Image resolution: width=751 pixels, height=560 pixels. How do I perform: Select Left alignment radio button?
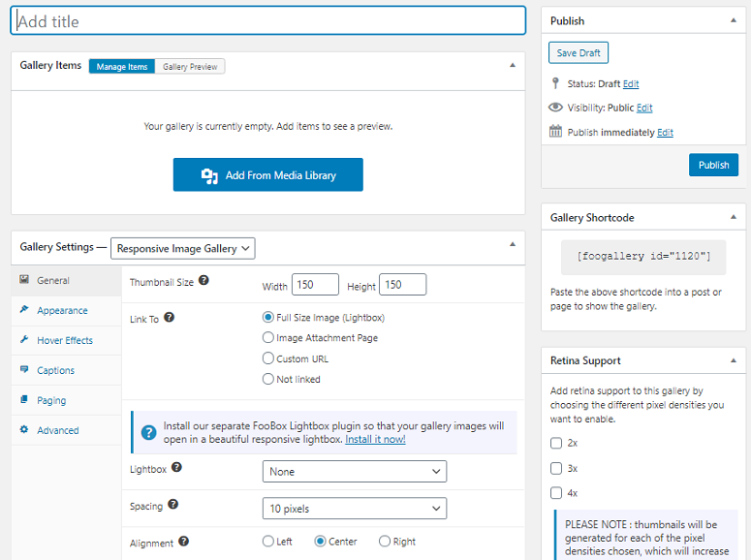pyautogui.click(x=268, y=542)
